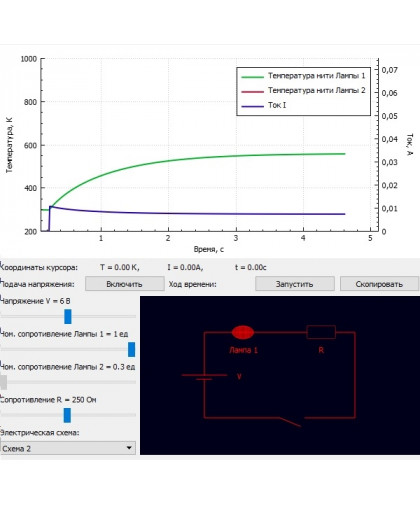Click the Лампа 1 lamp symbol in the circuit
420x508 pixels.
(243, 332)
